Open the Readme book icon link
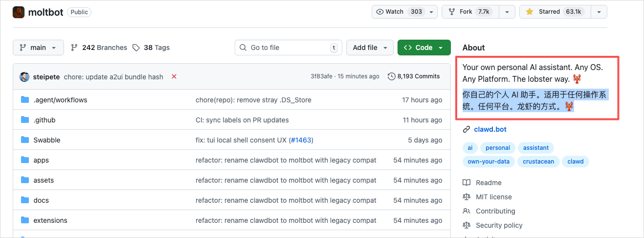 pyautogui.click(x=466, y=183)
